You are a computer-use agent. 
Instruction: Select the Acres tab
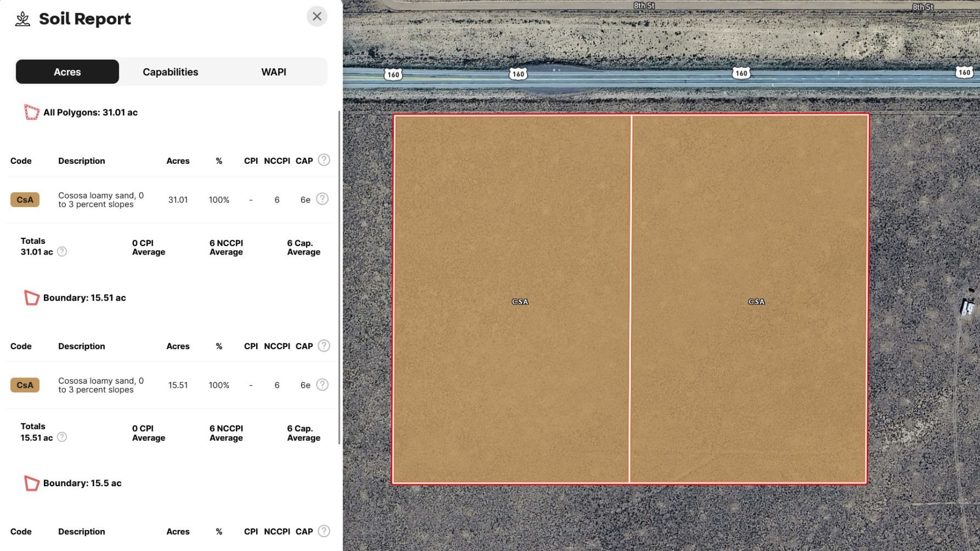67,72
